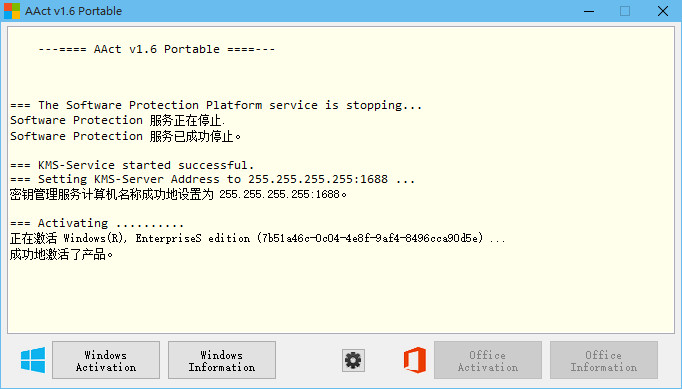Image resolution: width=682 pixels, height=389 pixels.
Task: Open settings with the gear icon
Action: tap(353, 360)
